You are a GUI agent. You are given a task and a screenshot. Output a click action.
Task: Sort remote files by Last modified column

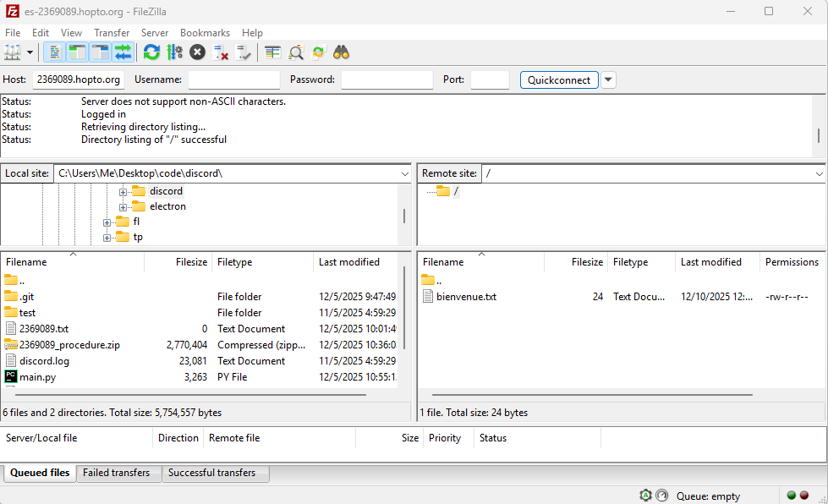point(710,262)
